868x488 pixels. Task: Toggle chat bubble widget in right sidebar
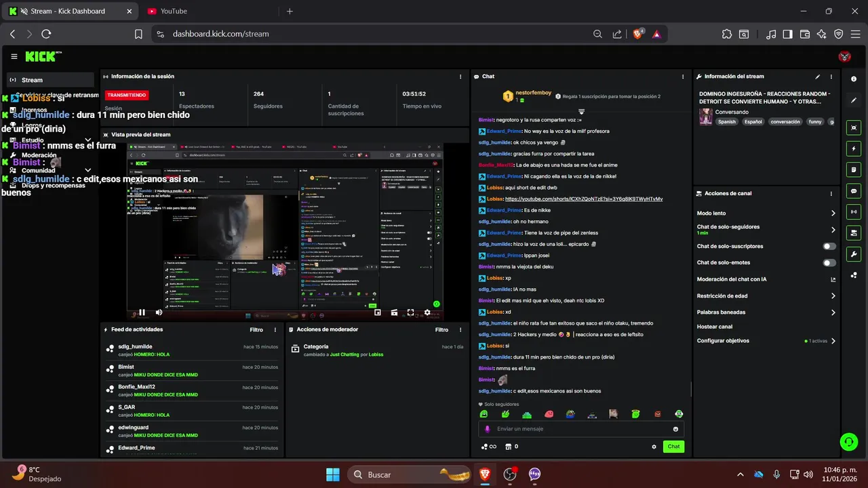click(x=854, y=190)
